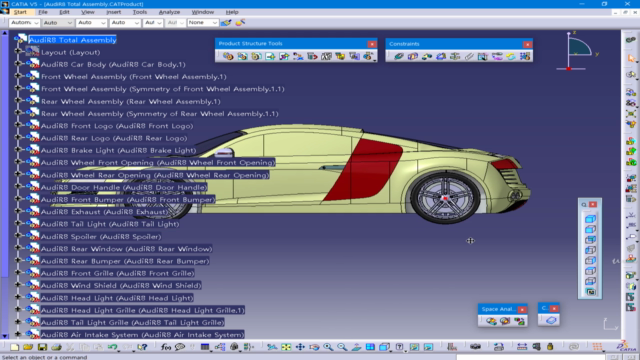Expand the Layout (Layout) tree node

[18, 51]
